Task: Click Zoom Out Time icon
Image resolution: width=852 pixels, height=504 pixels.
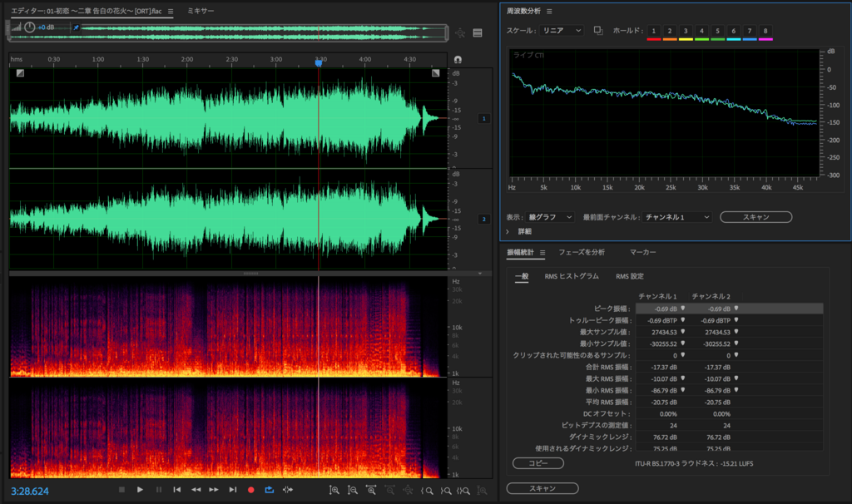Action: coord(389,491)
